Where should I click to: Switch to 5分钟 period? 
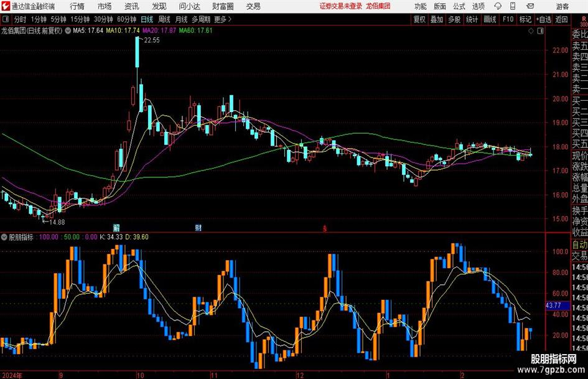pos(58,19)
